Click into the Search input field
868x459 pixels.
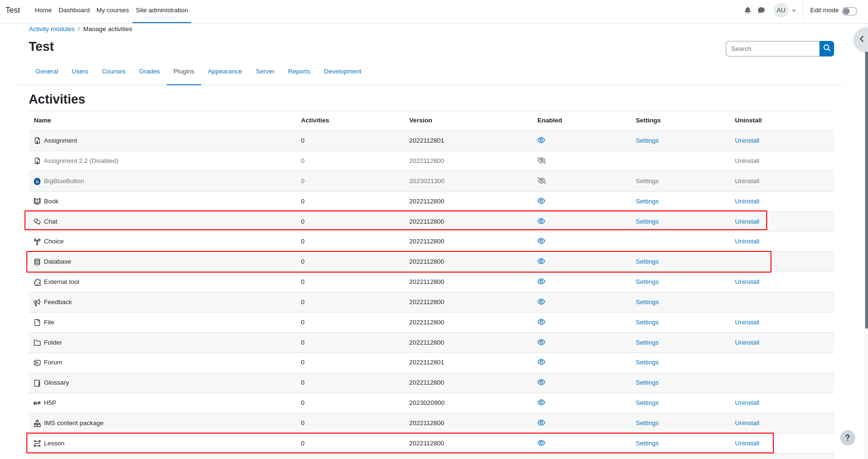772,48
